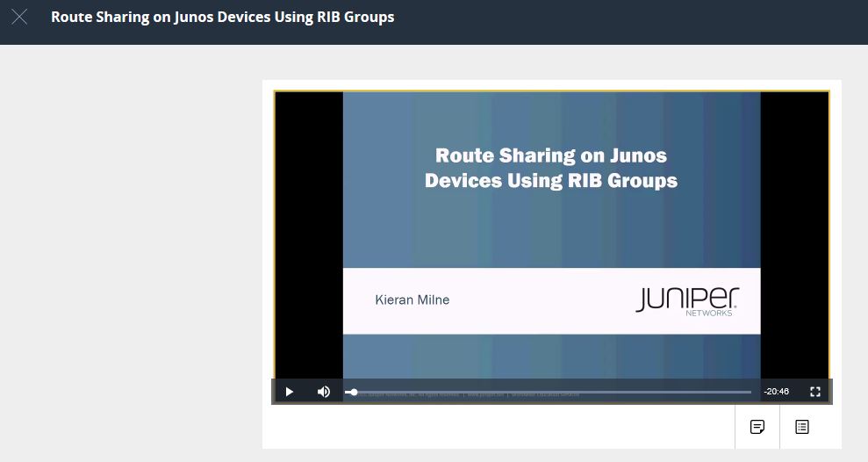Open the contents list icon below video
This screenshot has height=462, width=868.
point(802,427)
